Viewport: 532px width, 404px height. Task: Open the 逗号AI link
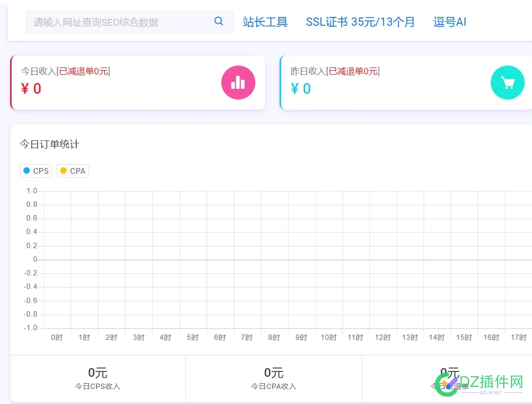click(x=449, y=22)
